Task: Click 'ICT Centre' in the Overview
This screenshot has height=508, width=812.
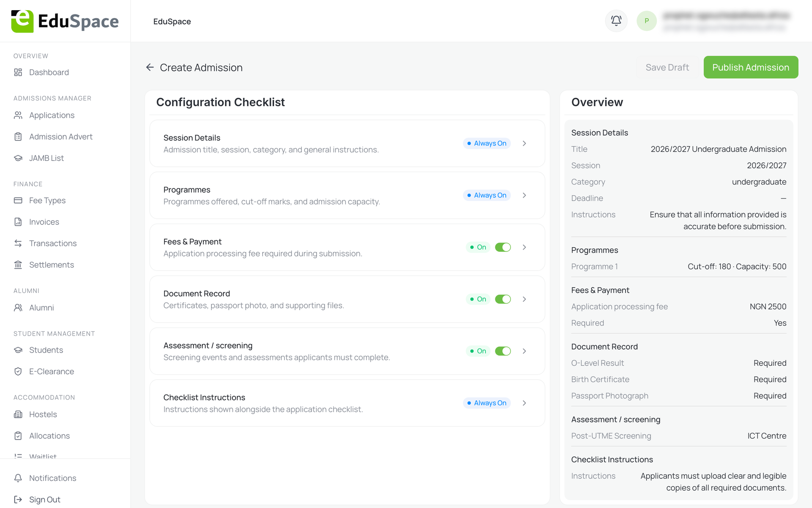Action: (x=767, y=436)
